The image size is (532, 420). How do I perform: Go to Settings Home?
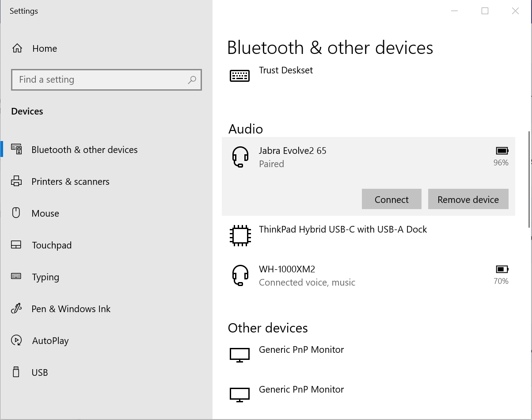[x=45, y=49]
